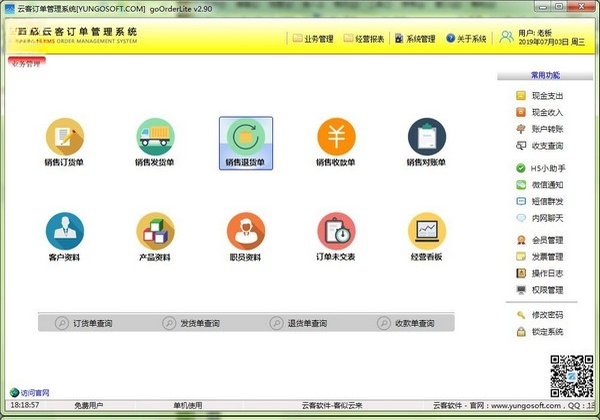Click the 订货单查询 search button
600x420 pixels.
pyautogui.click(x=83, y=323)
